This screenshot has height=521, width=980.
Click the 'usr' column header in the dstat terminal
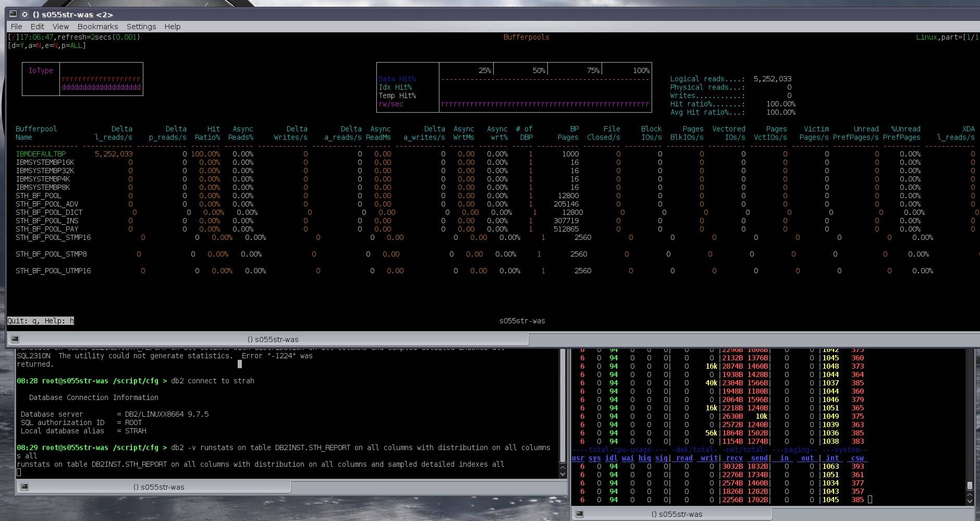[x=578, y=458]
